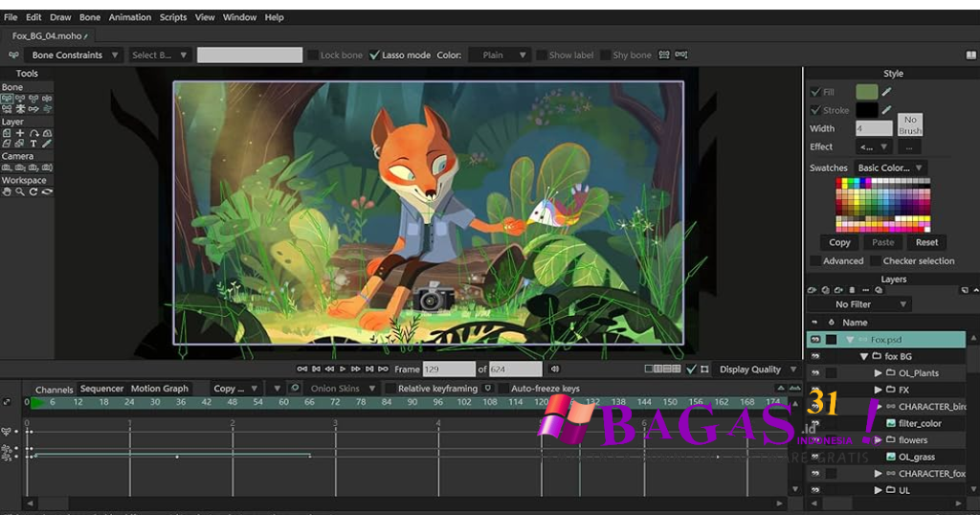Screen dimensions: 980x515
Task: Toggle visibility of OL_Plants layer
Action: (815, 373)
